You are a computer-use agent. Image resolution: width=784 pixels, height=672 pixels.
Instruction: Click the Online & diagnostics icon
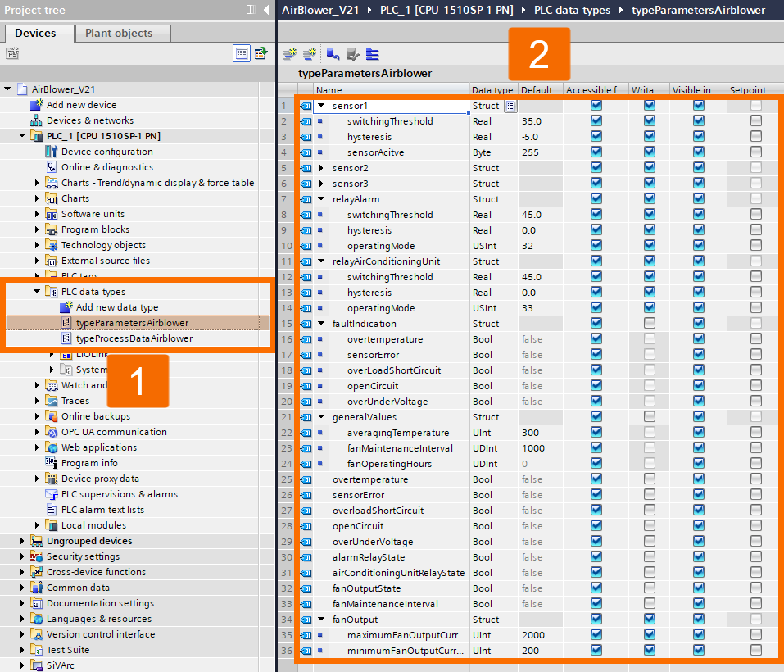[x=51, y=166]
